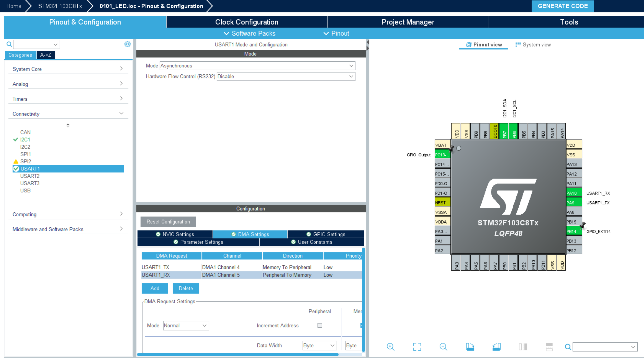Open the Software Packs menu

pos(249,33)
